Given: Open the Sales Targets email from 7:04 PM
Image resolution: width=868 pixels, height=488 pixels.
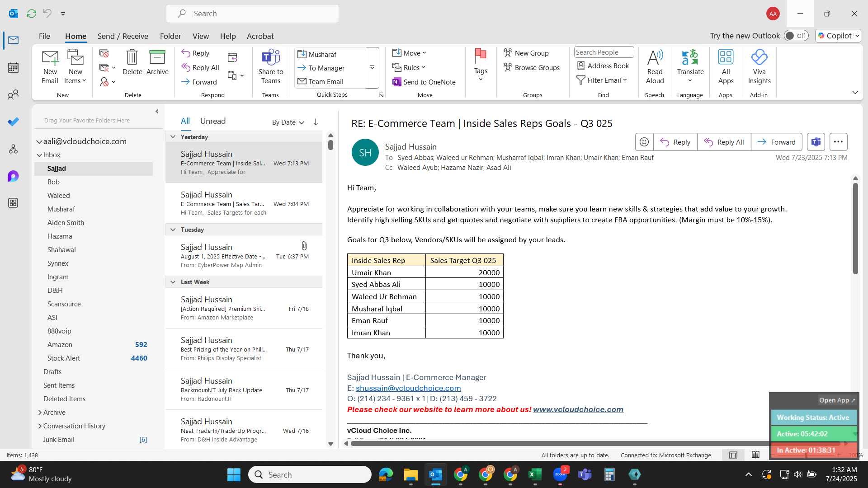Looking at the screenshot, I should [244, 203].
